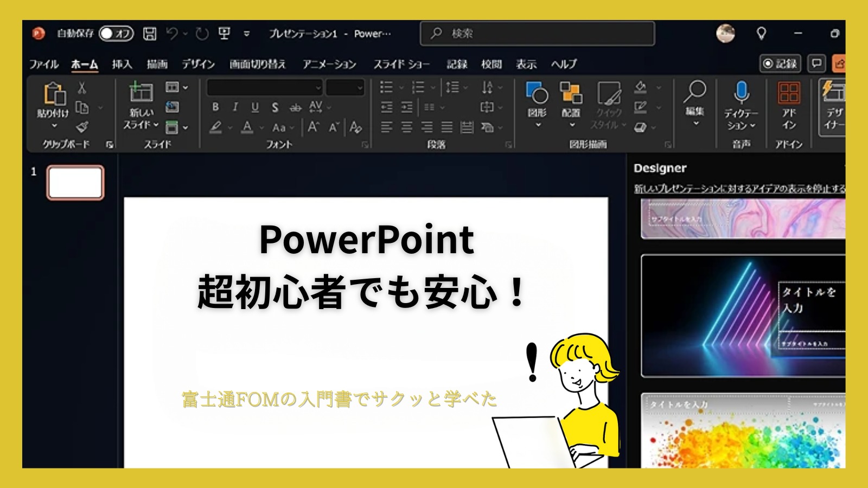
Task: Click the Shape Effects icon
Action: coord(641,127)
